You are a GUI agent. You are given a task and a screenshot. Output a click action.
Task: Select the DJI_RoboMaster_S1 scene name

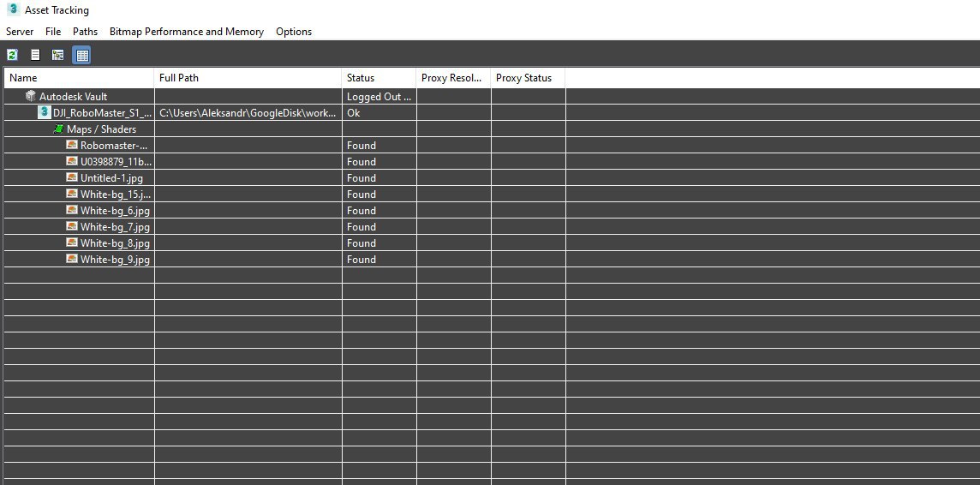tap(103, 113)
